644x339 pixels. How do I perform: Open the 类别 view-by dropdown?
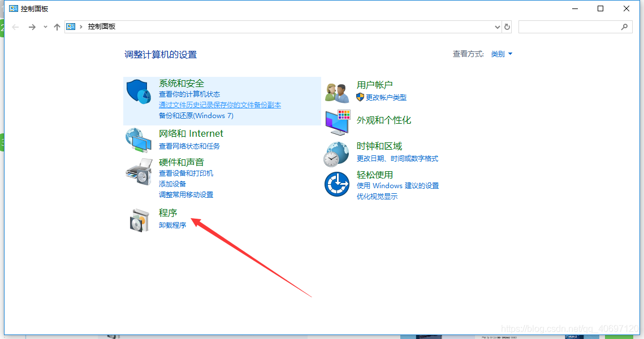click(x=502, y=54)
